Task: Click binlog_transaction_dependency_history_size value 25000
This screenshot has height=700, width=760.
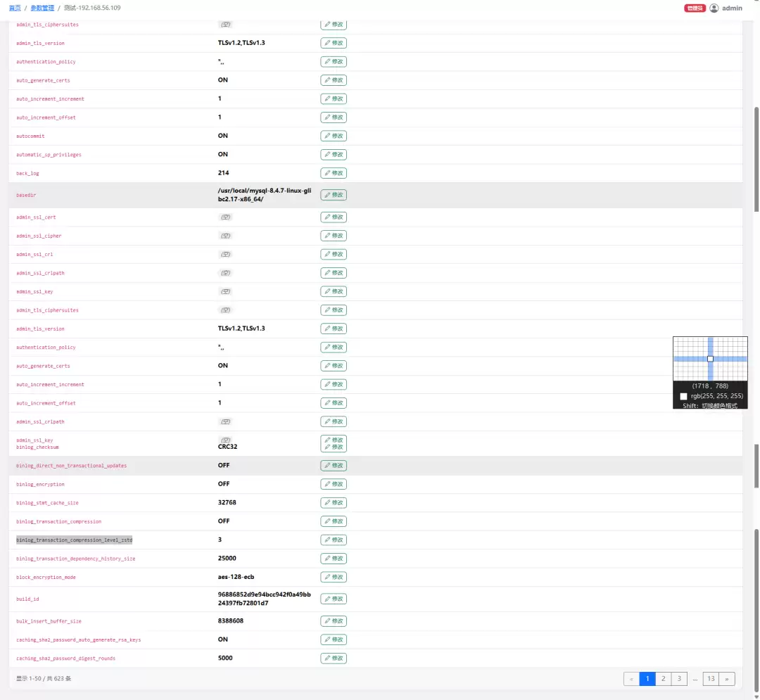Action: [x=227, y=558]
